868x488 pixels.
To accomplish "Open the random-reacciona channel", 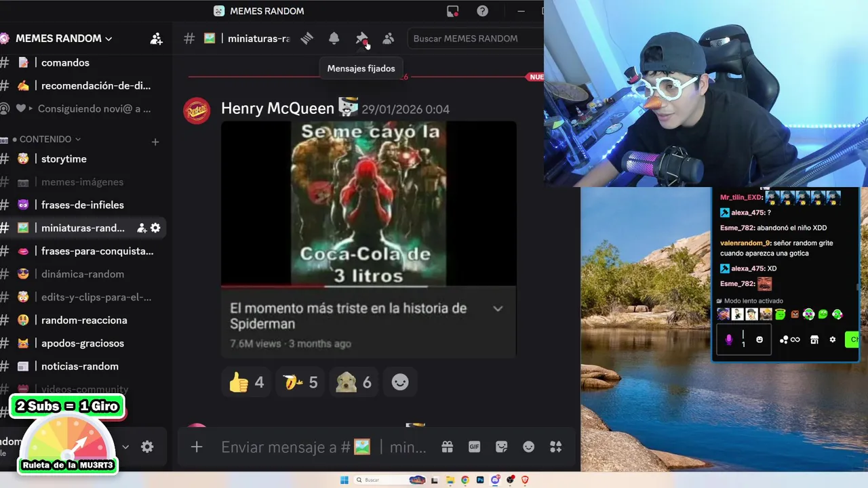I will point(84,321).
